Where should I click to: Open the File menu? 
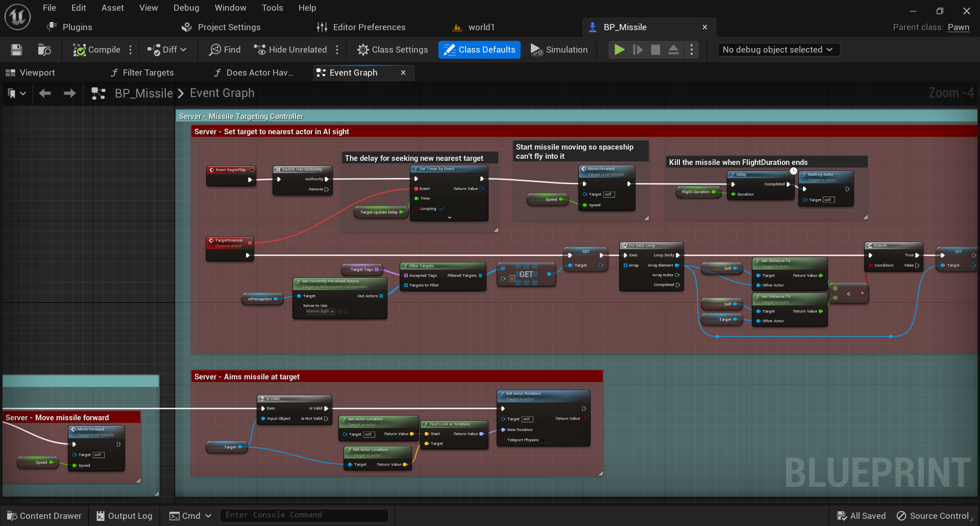50,8
